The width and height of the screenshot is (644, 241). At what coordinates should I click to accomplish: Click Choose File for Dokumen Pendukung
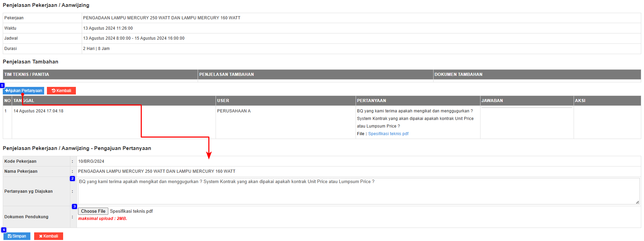click(x=93, y=211)
